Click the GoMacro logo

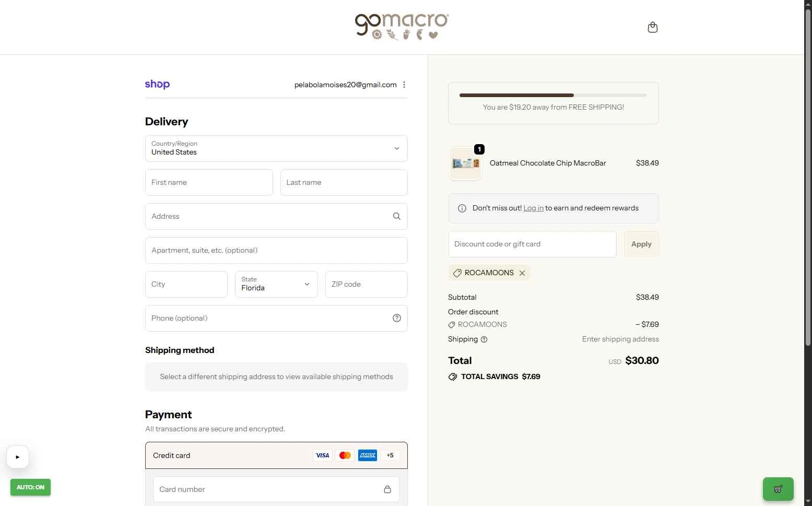click(x=402, y=27)
